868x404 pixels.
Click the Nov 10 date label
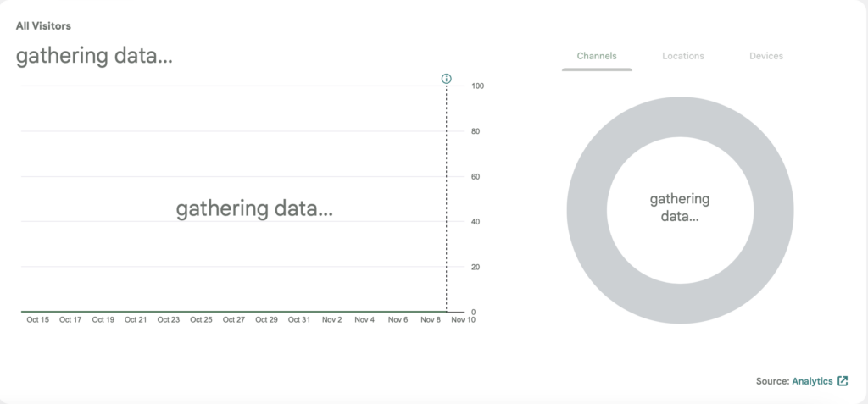click(463, 320)
